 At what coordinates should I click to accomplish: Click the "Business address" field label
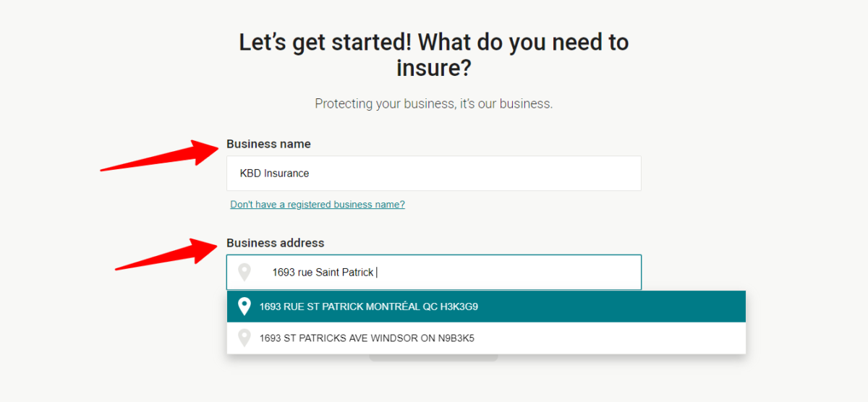[x=276, y=243]
